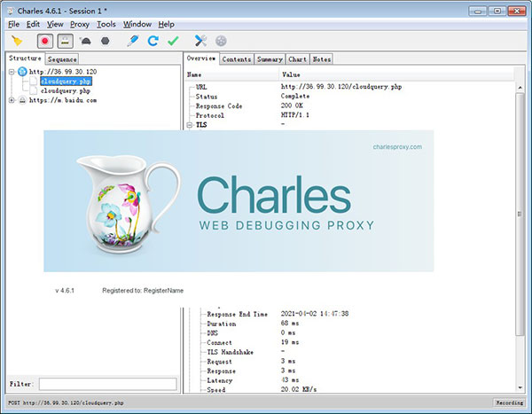Toggle the red Record button
Viewport: 532px width, 414px height.
pyautogui.click(x=45, y=42)
